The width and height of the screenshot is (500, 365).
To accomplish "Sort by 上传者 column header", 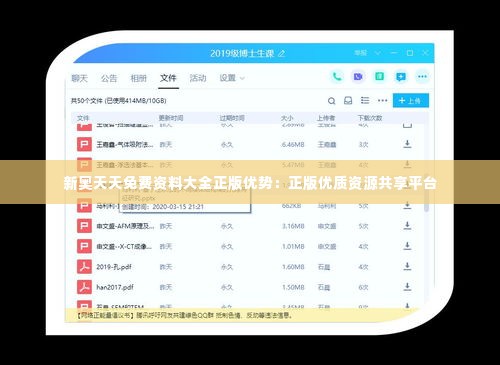I will tap(326, 118).
